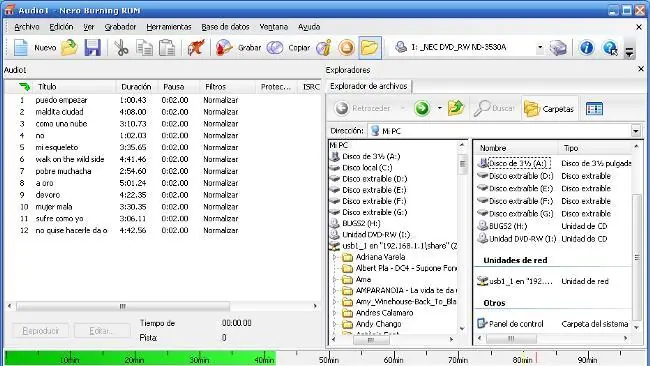This screenshot has width=650, height=366.
Task: Select track 9 devoro
Action: coord(48,195)
